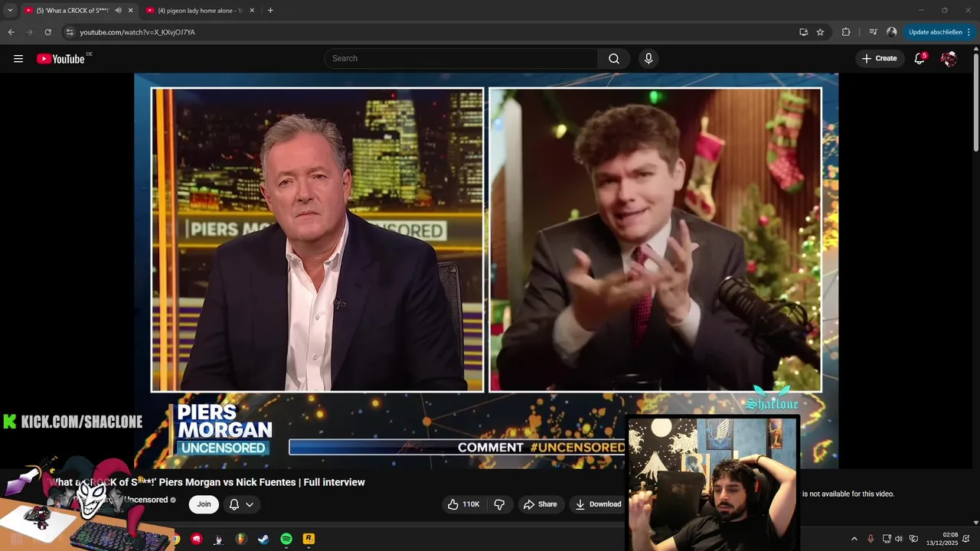Open the Chrome profile avatar
Screen dimensions: 980x551
tap(891, 32)
